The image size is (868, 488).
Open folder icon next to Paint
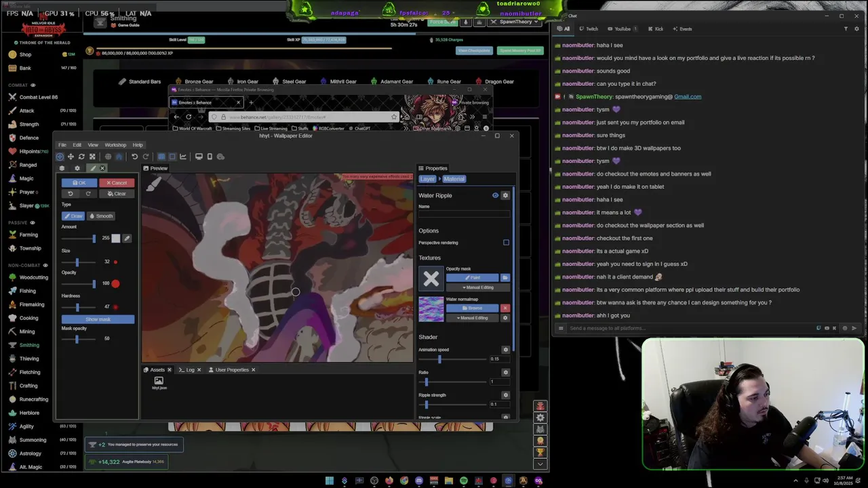tap(505, 278)
